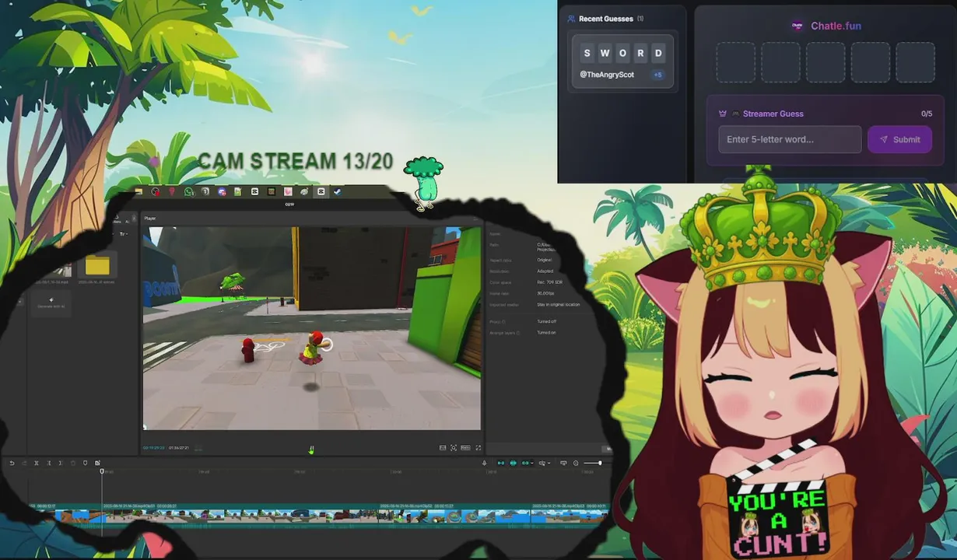This screenshot has height=560, width=957.
Task: Click 'Stay in original location' text
Action: [558, 305]
